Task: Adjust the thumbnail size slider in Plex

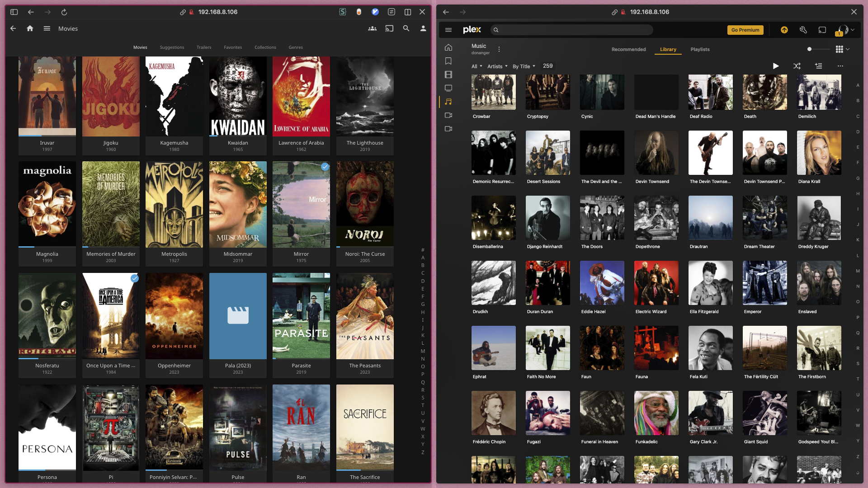Action: (x=810, y=49)
